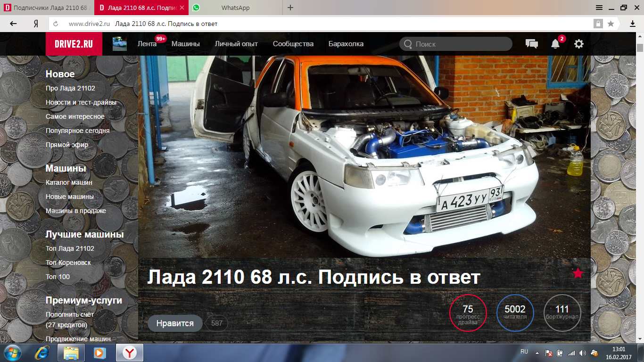Click the Yandex Browser taskbar icon
This screenshot has height=362, width=644.
[130, 353]
